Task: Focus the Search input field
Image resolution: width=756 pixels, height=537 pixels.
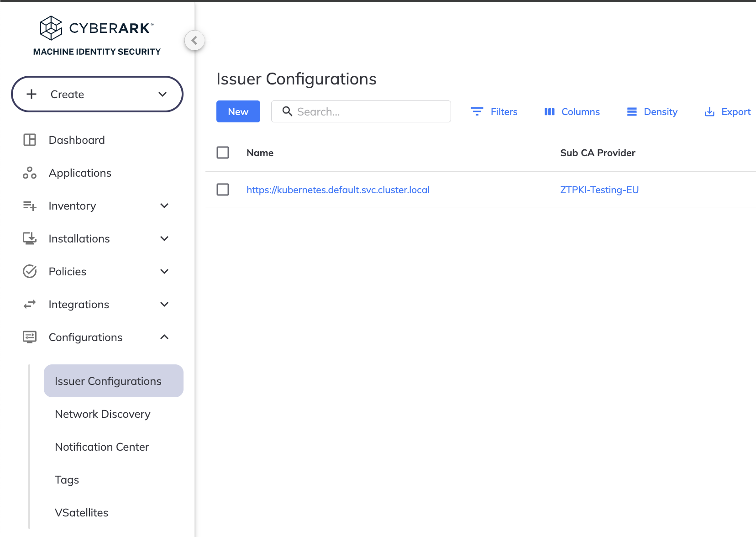Action: (361, 111)
